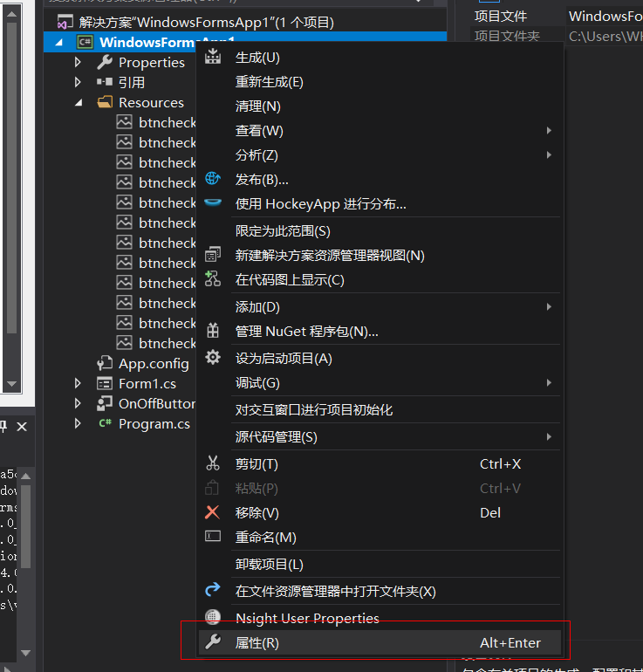Screen dimensions: 643x672
Task: Select the Program.cs file name
Action: tap(154, 424)
